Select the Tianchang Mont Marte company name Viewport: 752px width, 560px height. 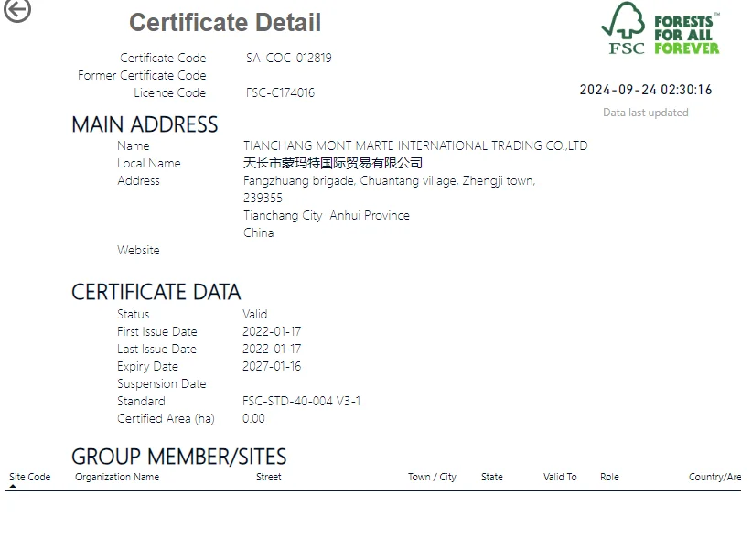(x=415, y=145)
